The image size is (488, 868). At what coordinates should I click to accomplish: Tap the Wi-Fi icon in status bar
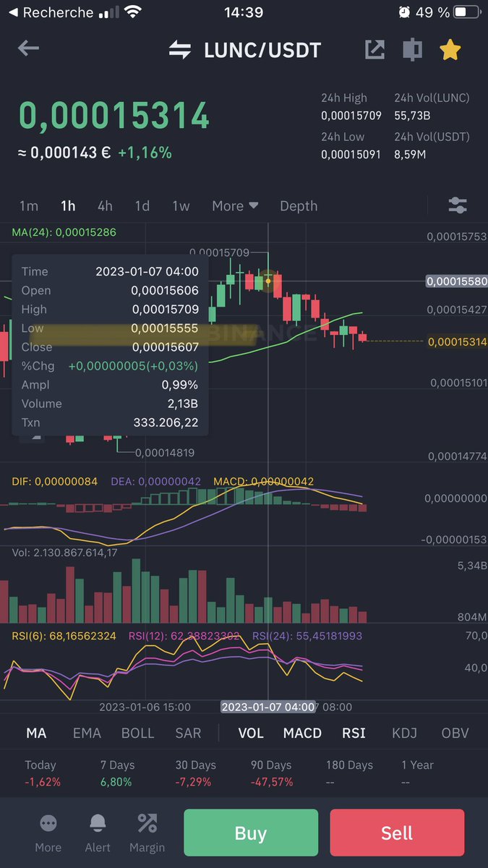(132, 12)
